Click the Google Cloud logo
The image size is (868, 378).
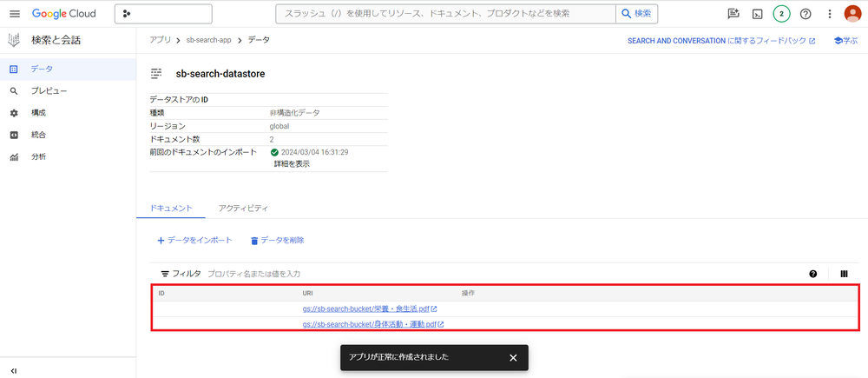63,14
